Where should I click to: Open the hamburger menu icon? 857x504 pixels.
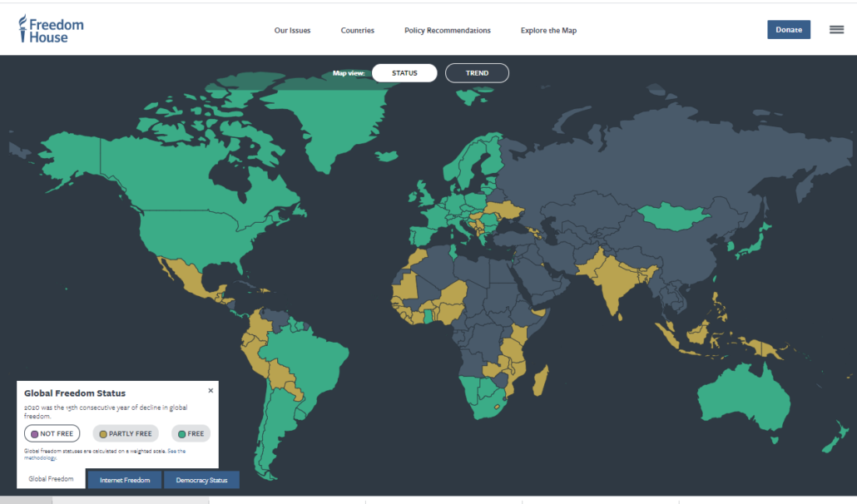(836, 29)
